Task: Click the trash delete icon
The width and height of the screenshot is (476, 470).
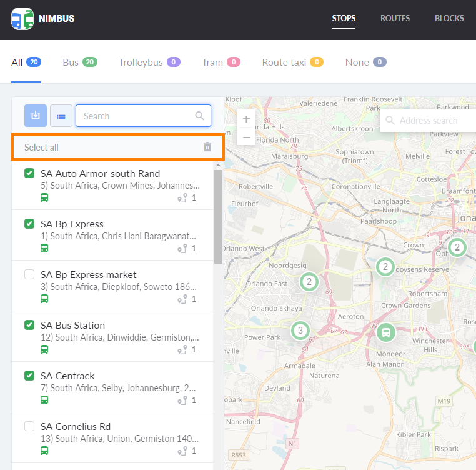Action: tap(207, 147)
